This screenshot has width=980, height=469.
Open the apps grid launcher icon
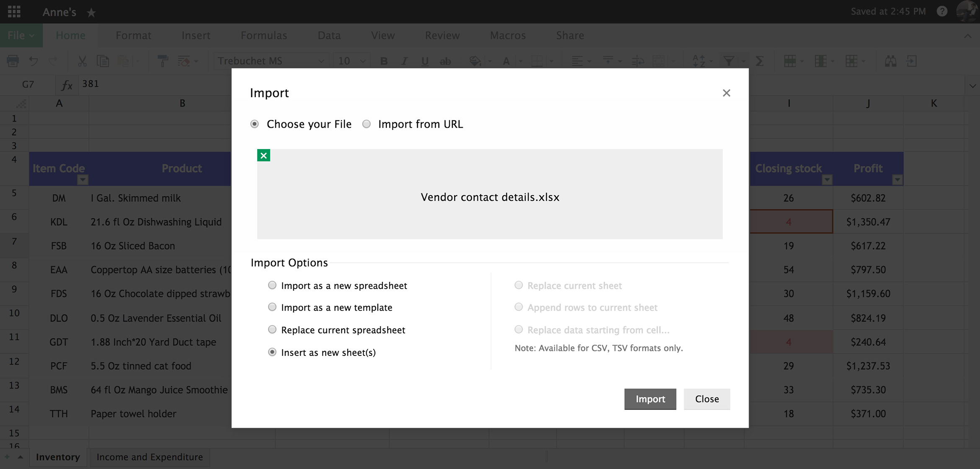pos(14,11)
